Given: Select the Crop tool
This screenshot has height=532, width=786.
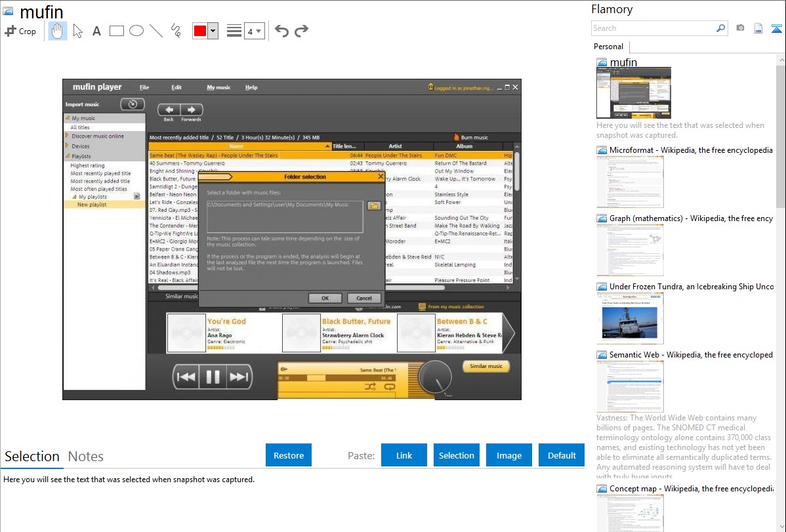Looking at the screenshot, I should [x=20, y=31].
